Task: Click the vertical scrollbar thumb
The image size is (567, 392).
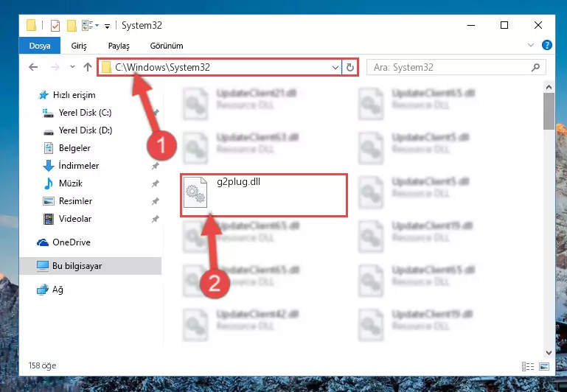Action: coord(549,111)
